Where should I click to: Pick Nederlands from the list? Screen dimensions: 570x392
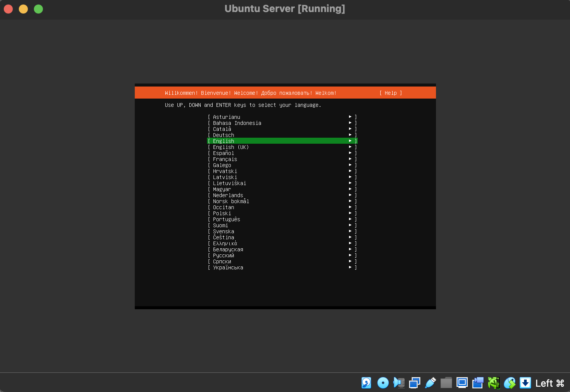[x=282, y=195]
